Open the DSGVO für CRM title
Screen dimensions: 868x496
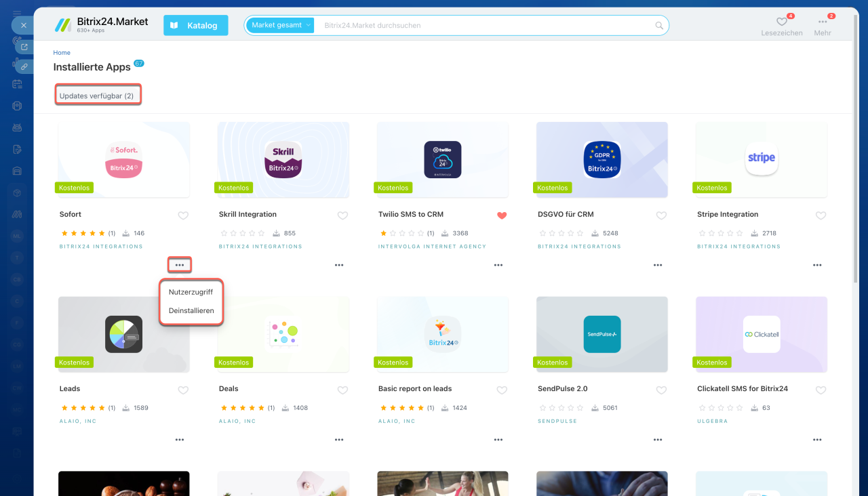coord(566,215)
